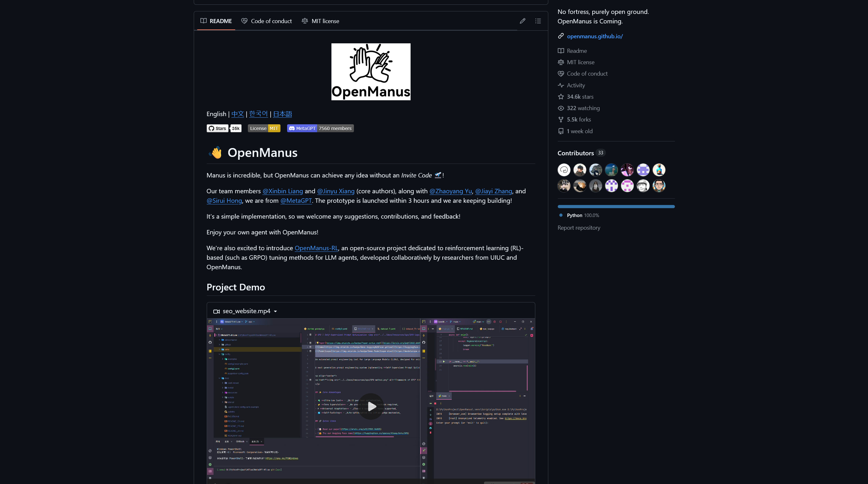Viewport: 868px width, 484px height.
Task: Open last contributor avatar in second row
Action: pyautogui.click(x=659, y=186)
